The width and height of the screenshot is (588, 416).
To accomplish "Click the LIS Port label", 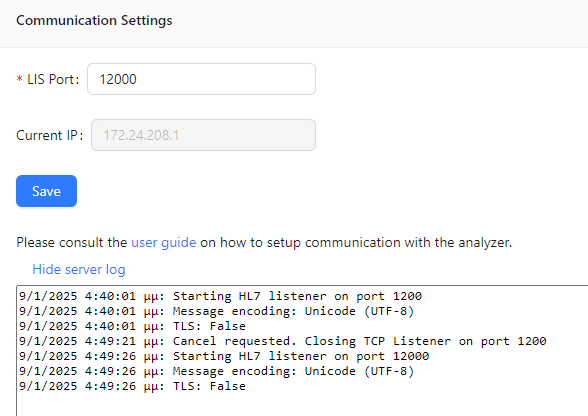I will tap(53, 79).
